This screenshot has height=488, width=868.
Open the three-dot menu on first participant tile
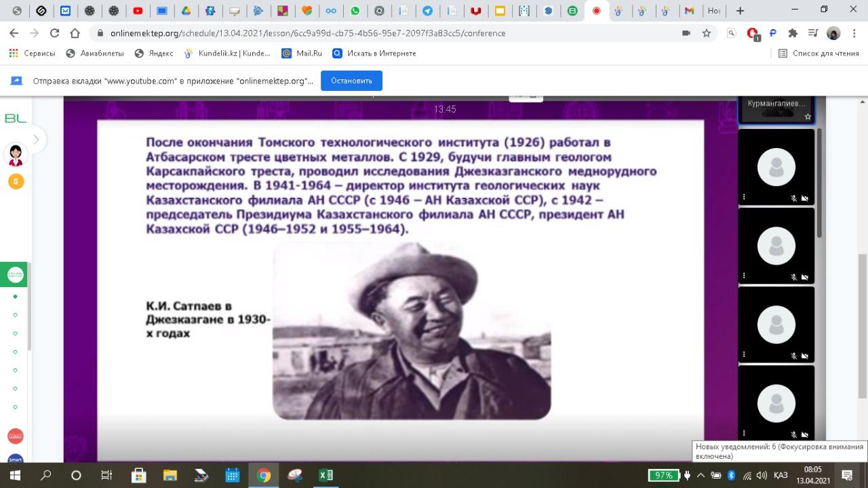tap(744, 198)
